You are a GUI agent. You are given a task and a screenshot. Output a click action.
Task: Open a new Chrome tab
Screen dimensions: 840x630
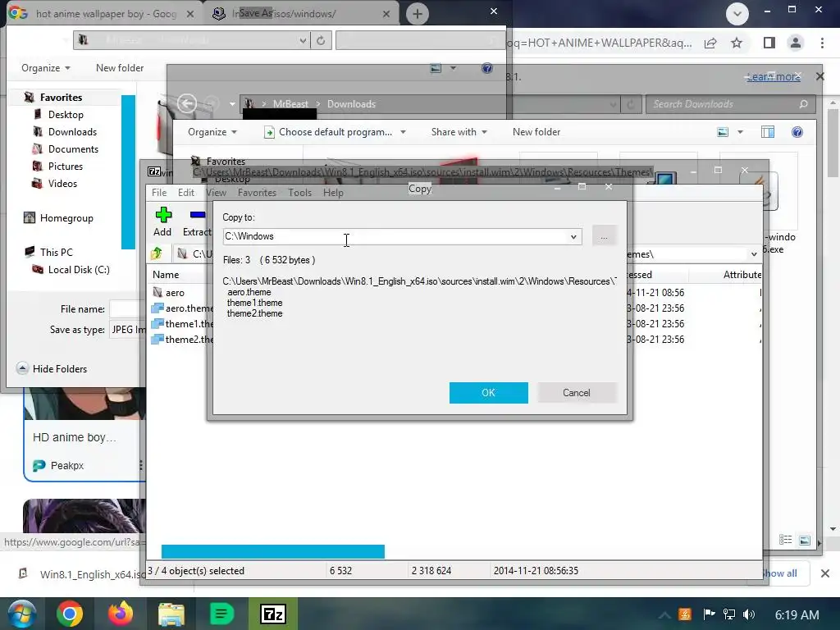[x=418, y=14]
